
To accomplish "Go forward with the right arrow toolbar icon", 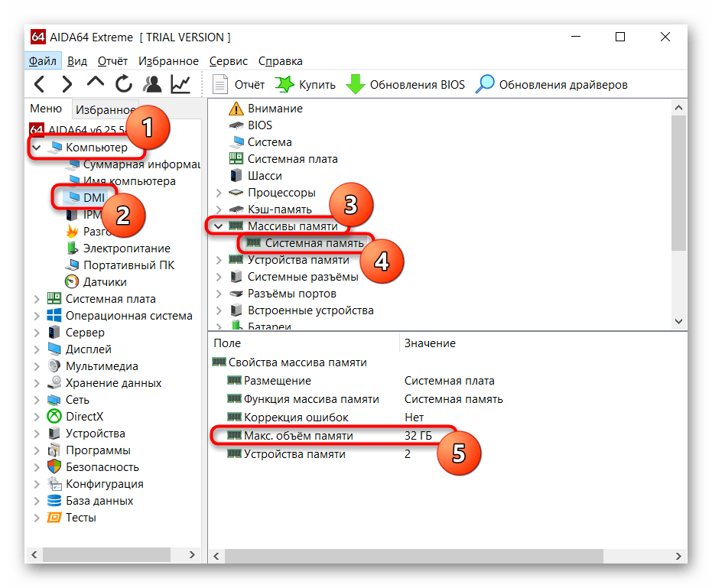I will coord(67,84).
